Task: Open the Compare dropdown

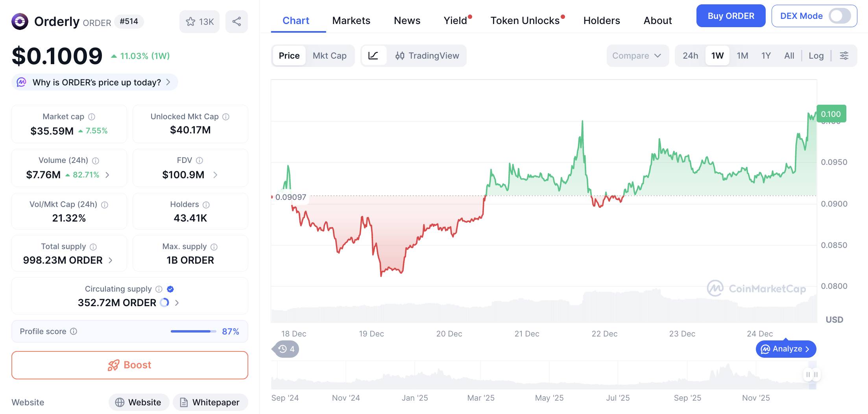Action: point(636,55)
